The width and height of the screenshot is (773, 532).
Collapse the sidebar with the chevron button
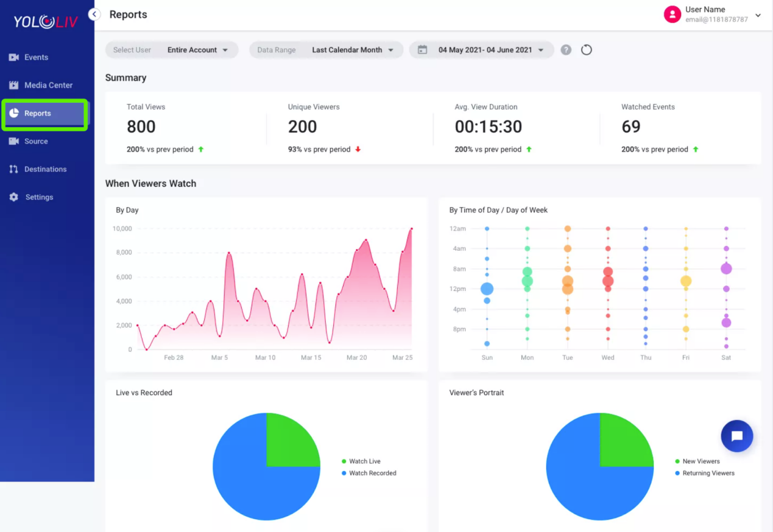point(94,14)
